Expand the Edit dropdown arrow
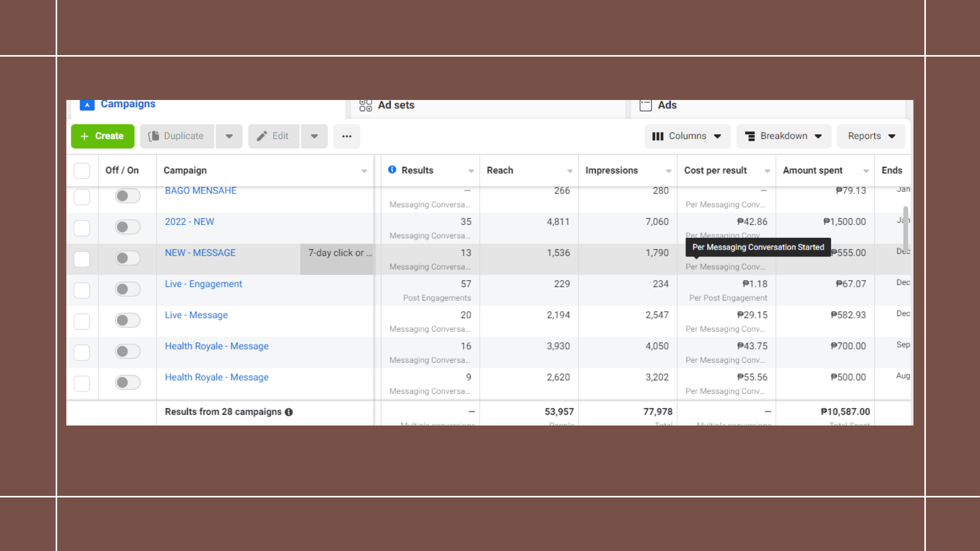The width and height of the screenshot is (980, 551). click(314, 136)
